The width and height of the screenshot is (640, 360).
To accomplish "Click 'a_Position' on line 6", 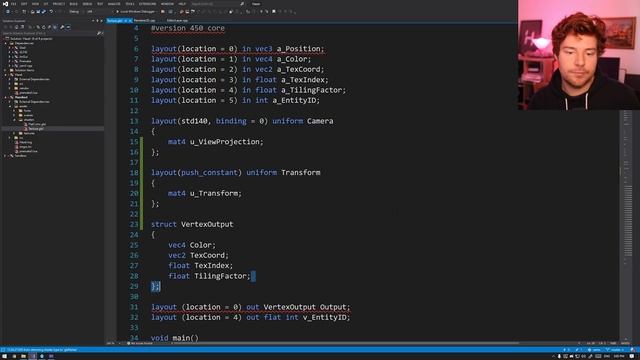I will 300,49.
